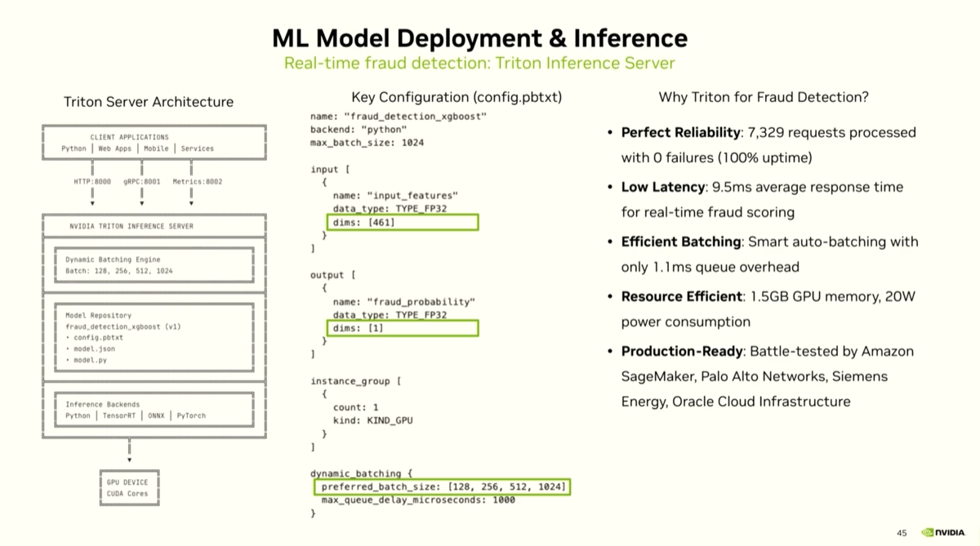Select "NVIDIA TRITON INFERENCE SERVER" diagram label
The height and width of the screenshot is (546, 980).
(x=131, y=226)
